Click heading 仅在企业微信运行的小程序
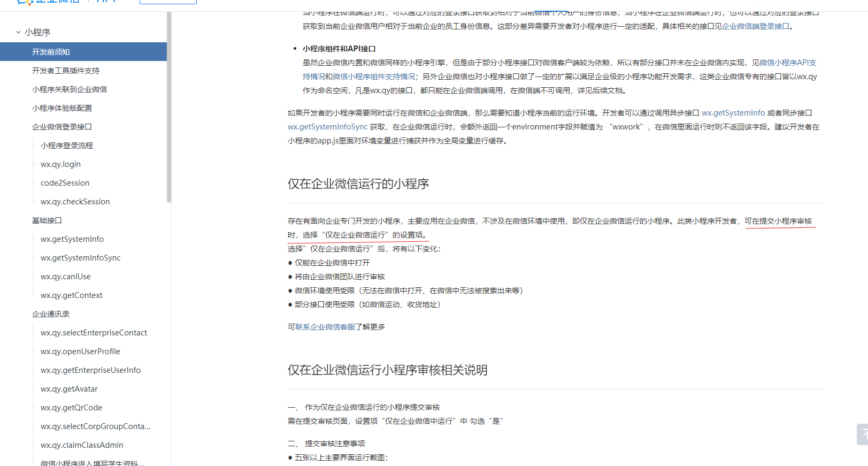 click(358, 184)
